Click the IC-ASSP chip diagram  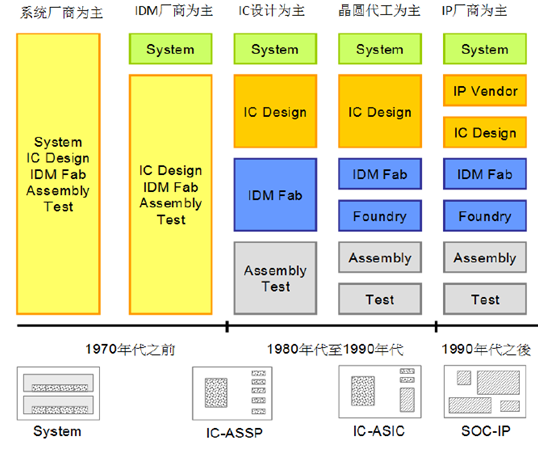(x=232, y=393)
